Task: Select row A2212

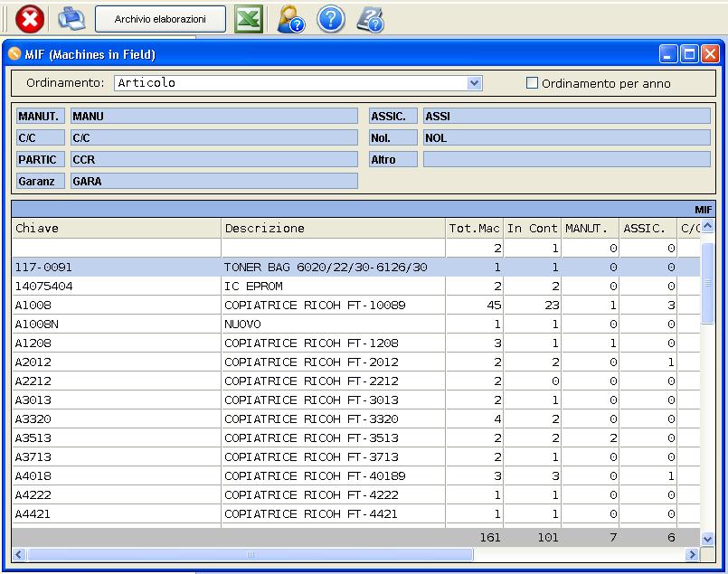Action: click(x=356, y=381)
